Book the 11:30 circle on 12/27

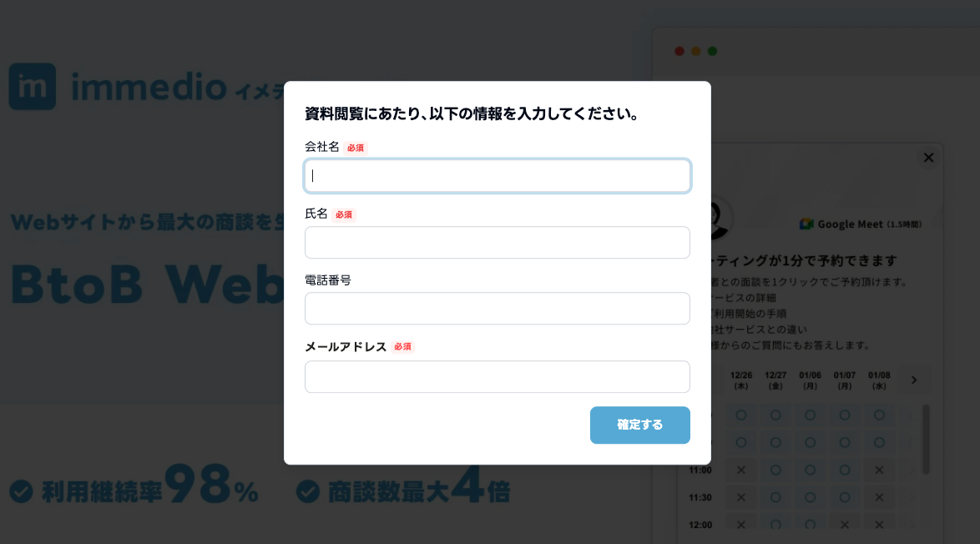click(775, 497)
